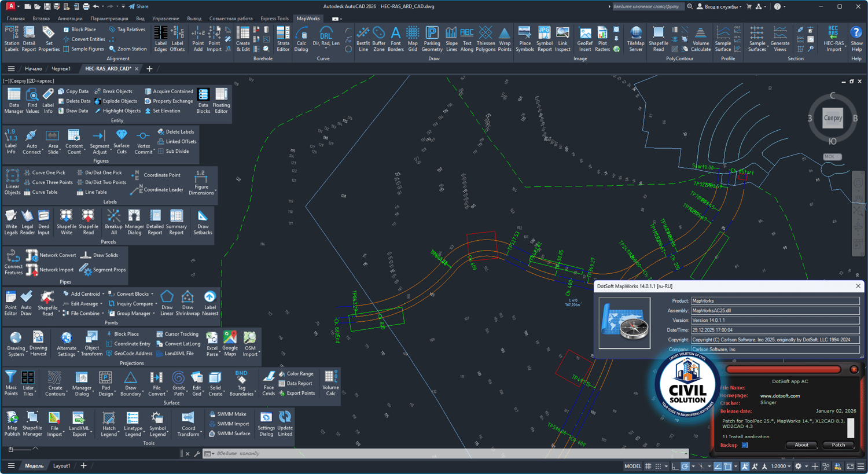Open the 1:2000 annotation scale dropdown
Image resolution: width=868 pixels, height=474 pixels.
781,466
